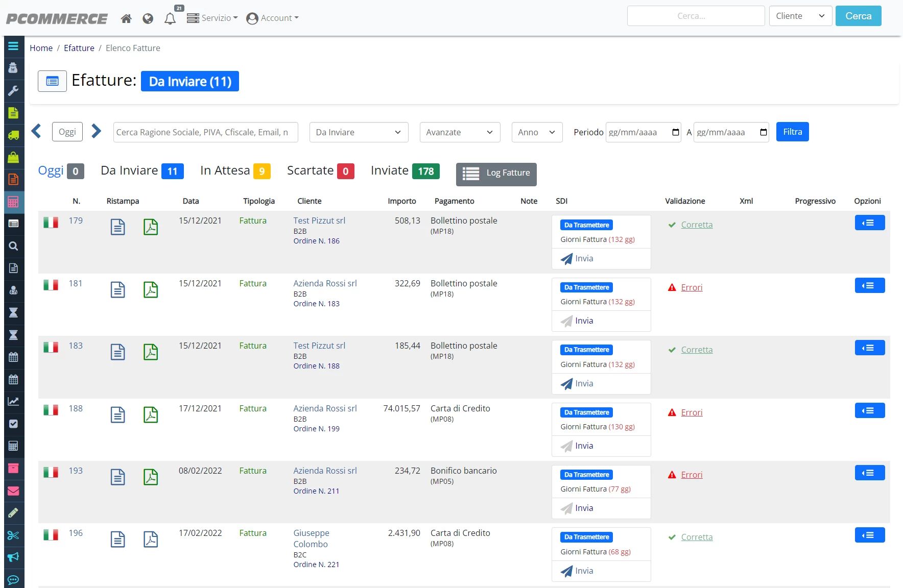
Task: Open the shopping bag sidebar icon
Action: [x=13, y=157]
